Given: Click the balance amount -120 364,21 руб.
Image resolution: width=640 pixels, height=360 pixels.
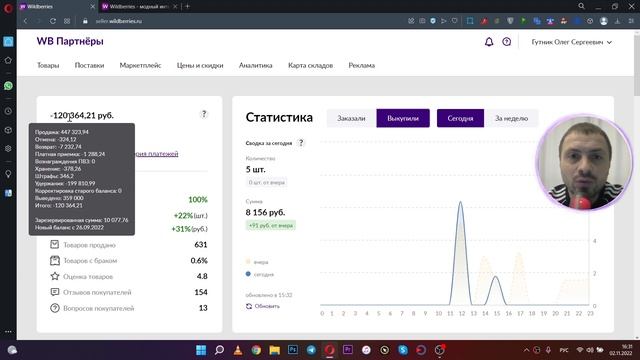Looking at the screenshot, I should click(x=82, y=116).
